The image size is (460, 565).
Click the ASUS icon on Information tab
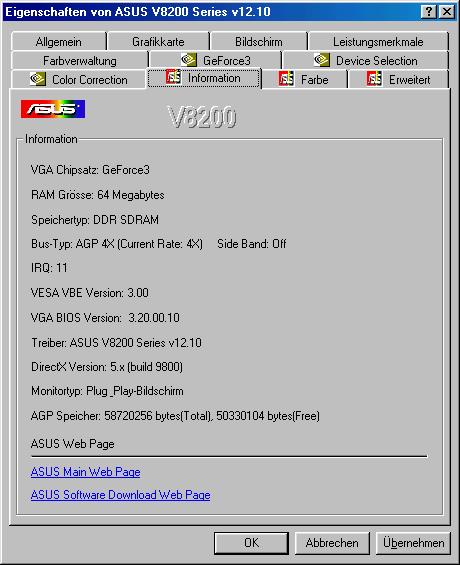[173, 77]
